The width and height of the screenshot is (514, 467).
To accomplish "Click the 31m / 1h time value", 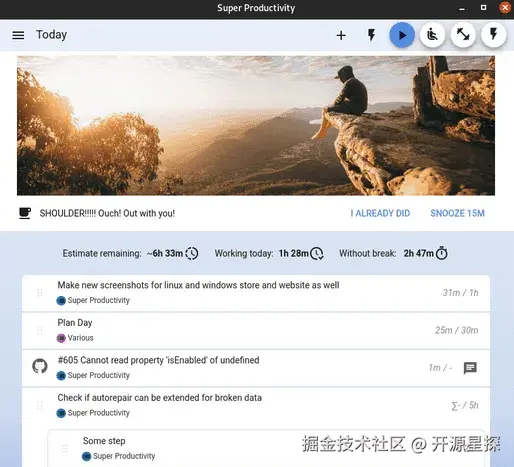I will click(460, 293).
